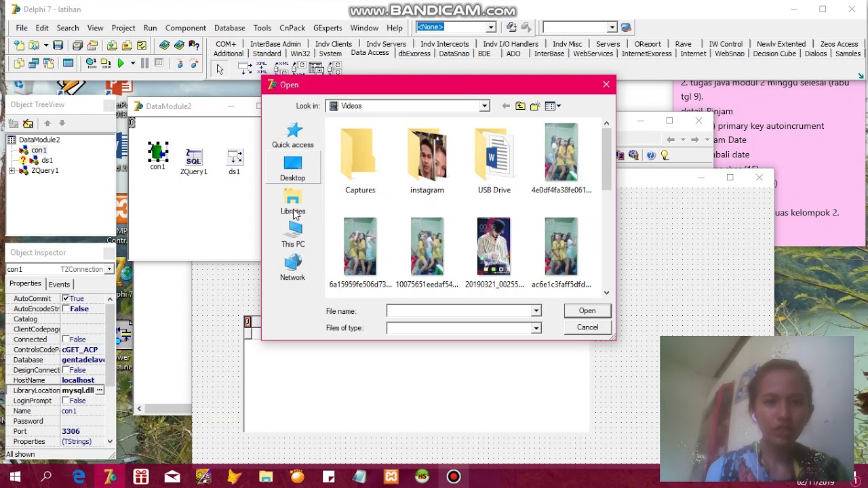This screenshot has height=488, width=868.
Task: Open Microsoft Edge from taskbar
Action: click(x=79, y=477)
